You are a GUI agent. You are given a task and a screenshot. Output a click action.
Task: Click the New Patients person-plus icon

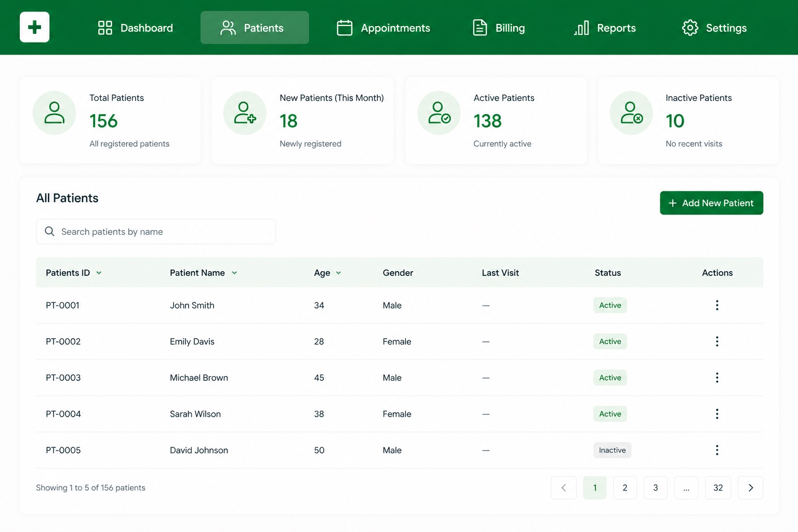245,113
